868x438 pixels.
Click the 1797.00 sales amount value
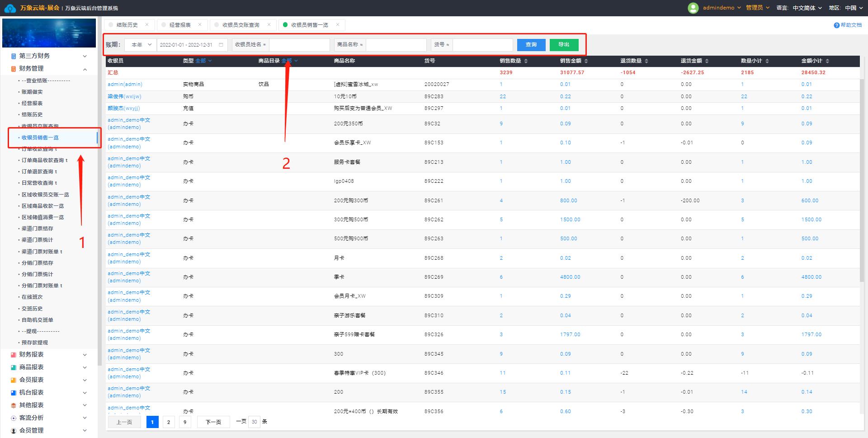[x=570, y=335]
